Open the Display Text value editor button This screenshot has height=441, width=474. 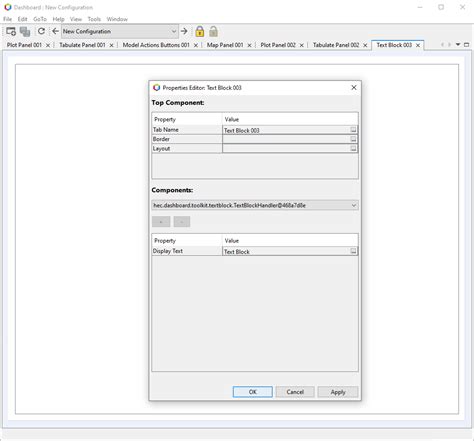click(353, 251)
